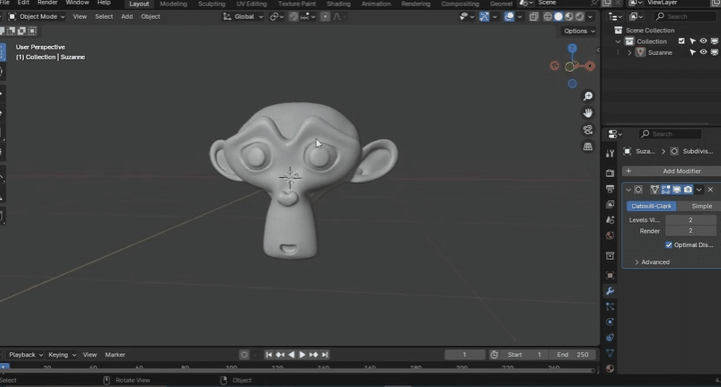Switch to the Modeling workspace tab
Image resolution: width=721 pixels, height=387 pixels.
click(x=173, y=4)
